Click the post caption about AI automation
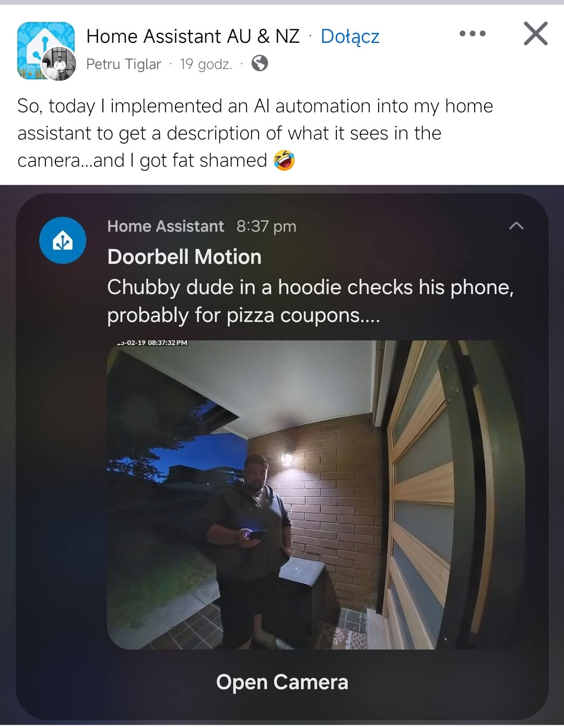Image resolution: width=564 pixels, height=728 pixels. tap(255, 133)
